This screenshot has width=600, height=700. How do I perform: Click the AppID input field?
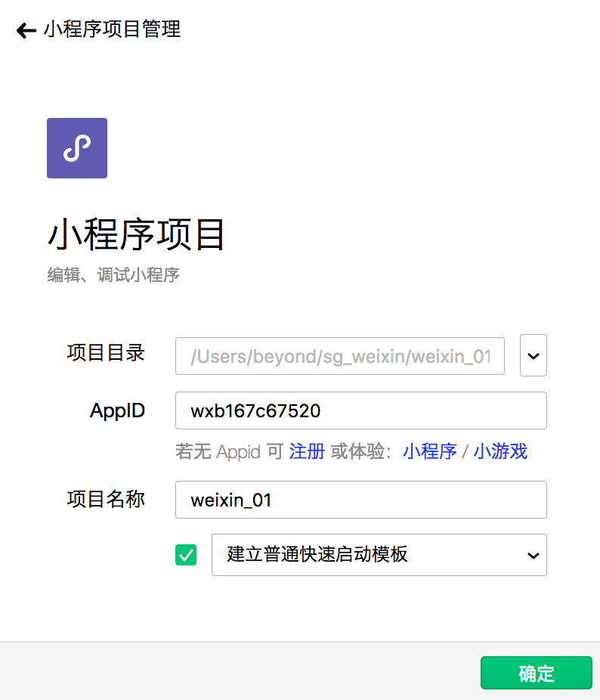tap(360, 410)
